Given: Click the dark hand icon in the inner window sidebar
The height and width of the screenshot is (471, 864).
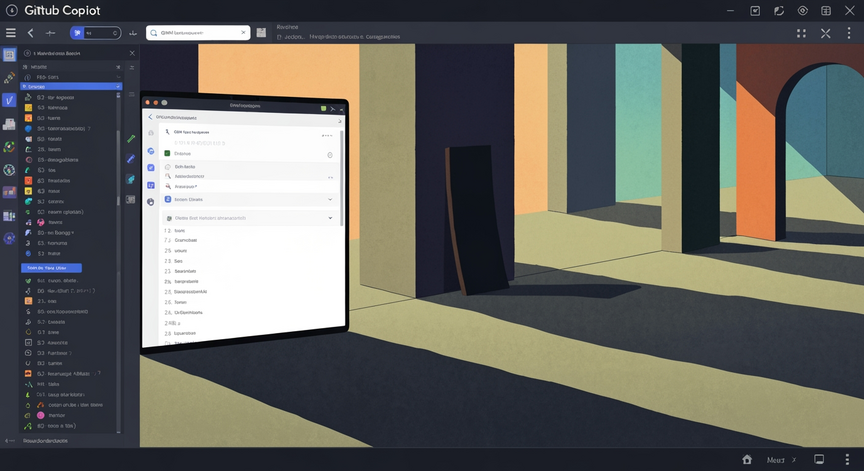Looking at the screenshot, I should pos(151,202).
